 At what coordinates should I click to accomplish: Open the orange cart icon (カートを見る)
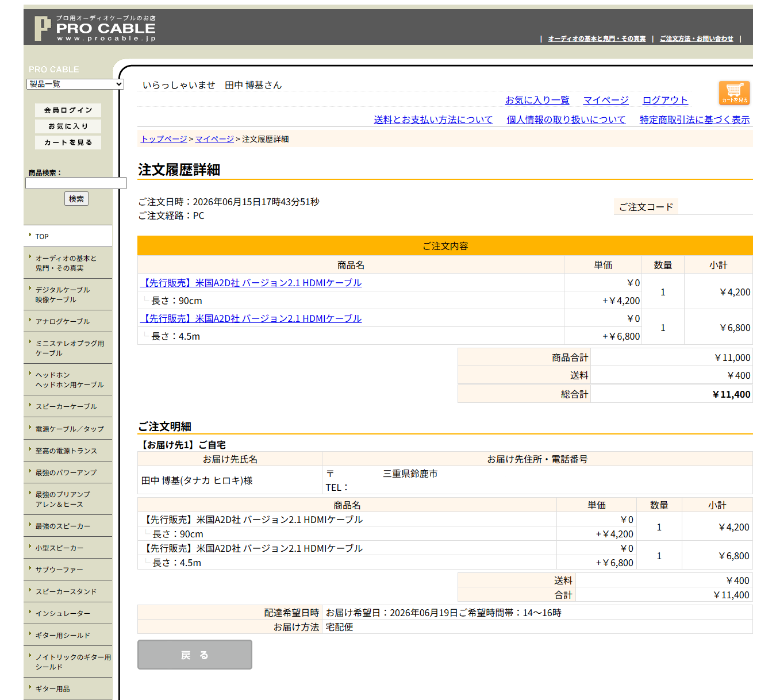(734, 93)
